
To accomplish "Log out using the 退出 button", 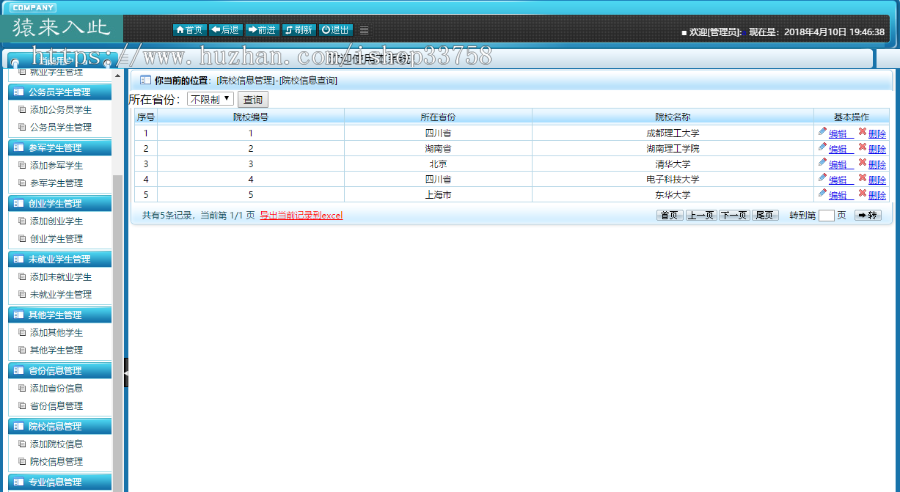I will point(336,30).
